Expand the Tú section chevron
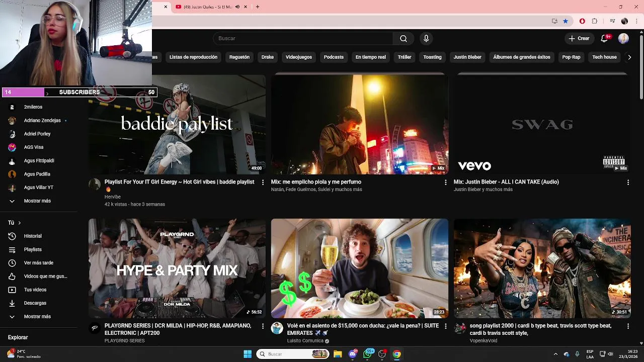 pos(20,223)
